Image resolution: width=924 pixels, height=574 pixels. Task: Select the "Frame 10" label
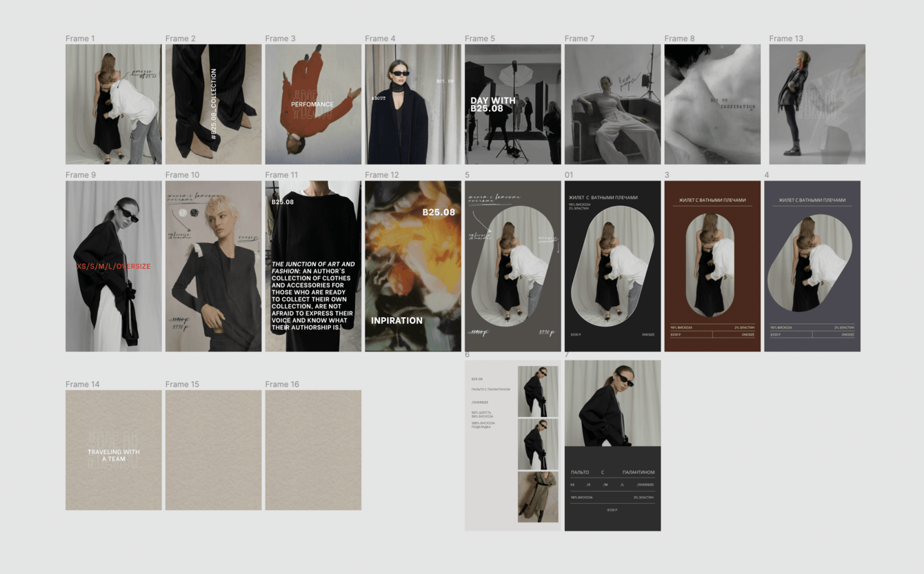pos(183,175)
